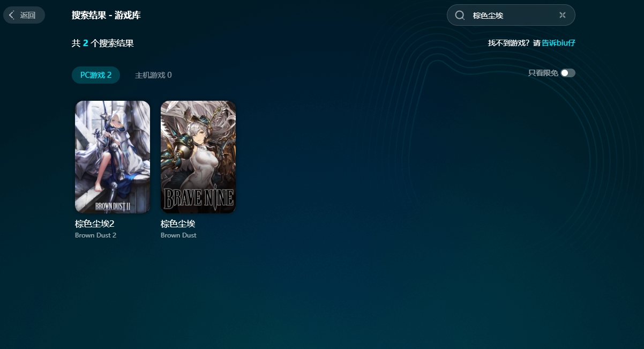Screen dimensions: 644x349
Task: Click the 返回 back button
Action: [24, 15]
